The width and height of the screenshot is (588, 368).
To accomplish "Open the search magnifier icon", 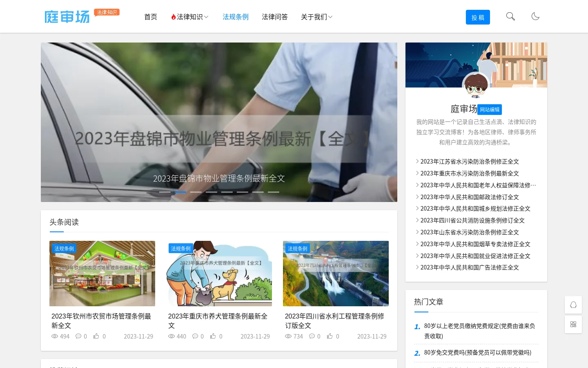I will click(x=510, y=16).
